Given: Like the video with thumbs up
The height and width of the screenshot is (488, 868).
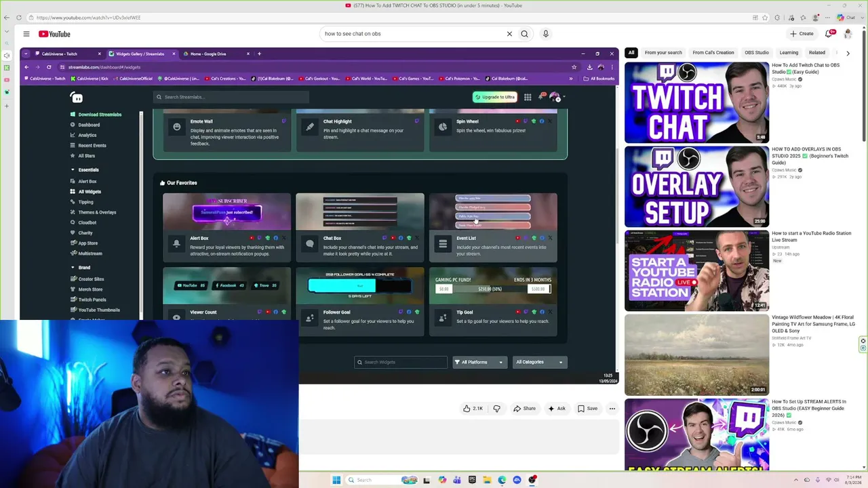Looking at the screenshot, I should pos(473,409).
